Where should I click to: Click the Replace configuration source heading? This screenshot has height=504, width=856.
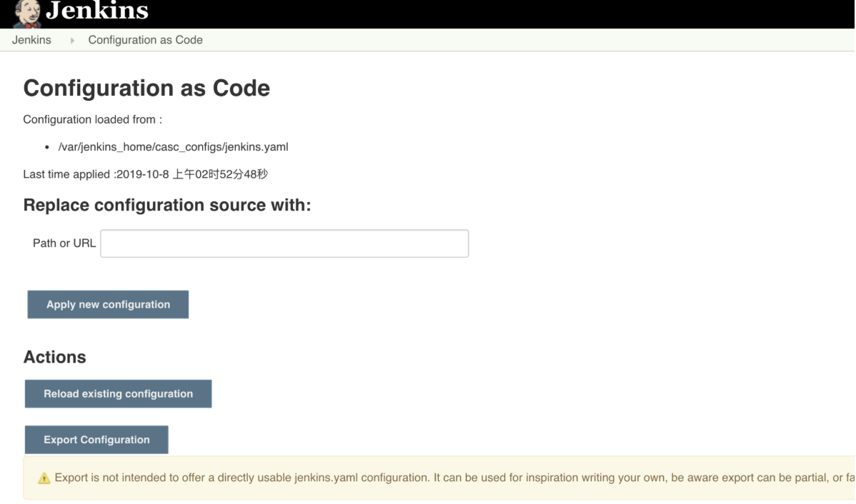167,206
